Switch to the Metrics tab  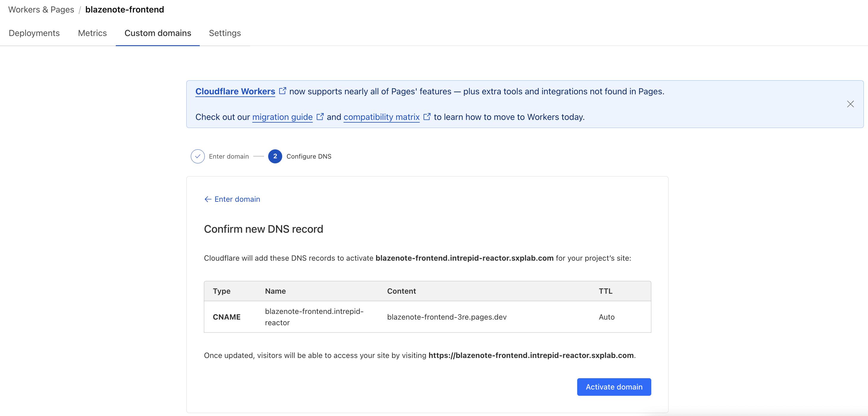(x=92, y=33)
